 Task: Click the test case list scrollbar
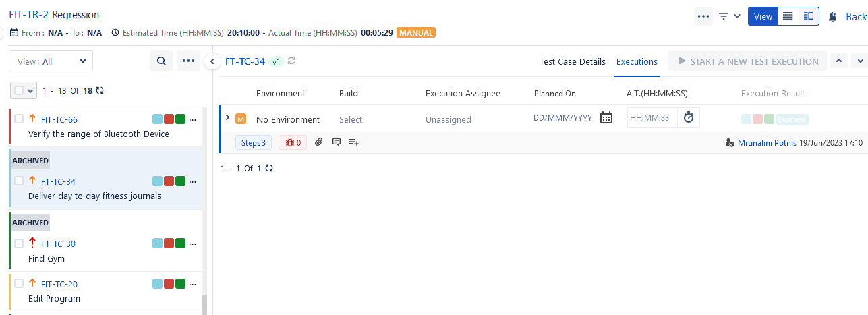coord(205,304)
